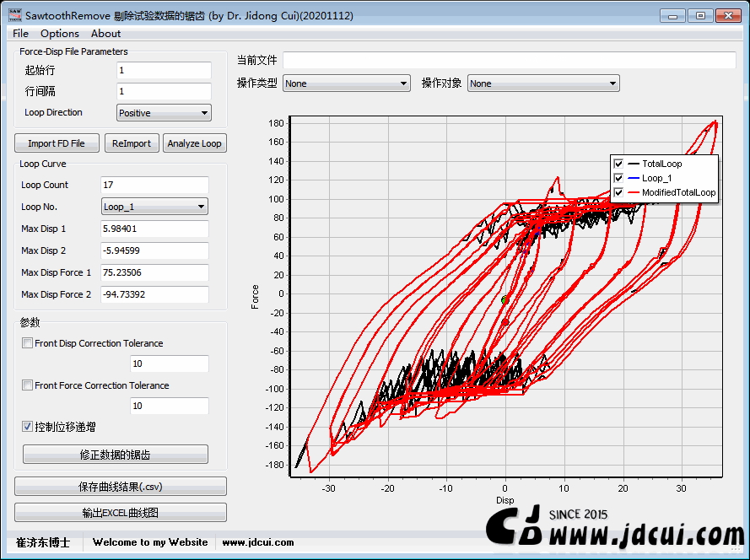Click the Loop Count field

pos(154,185)
